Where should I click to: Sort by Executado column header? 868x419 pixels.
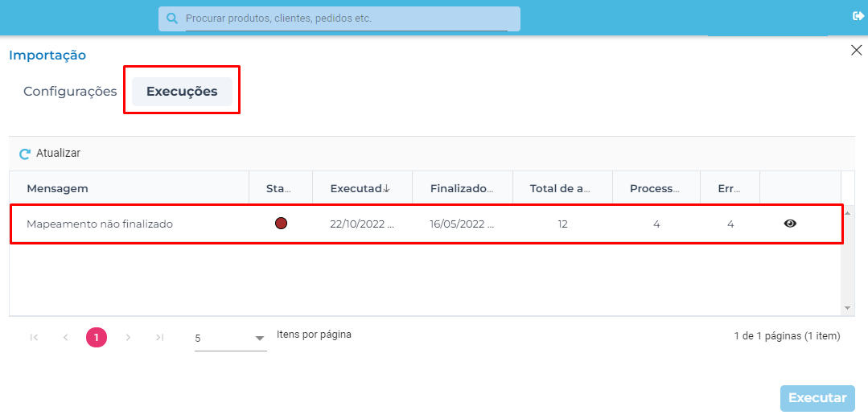(360, 188)
